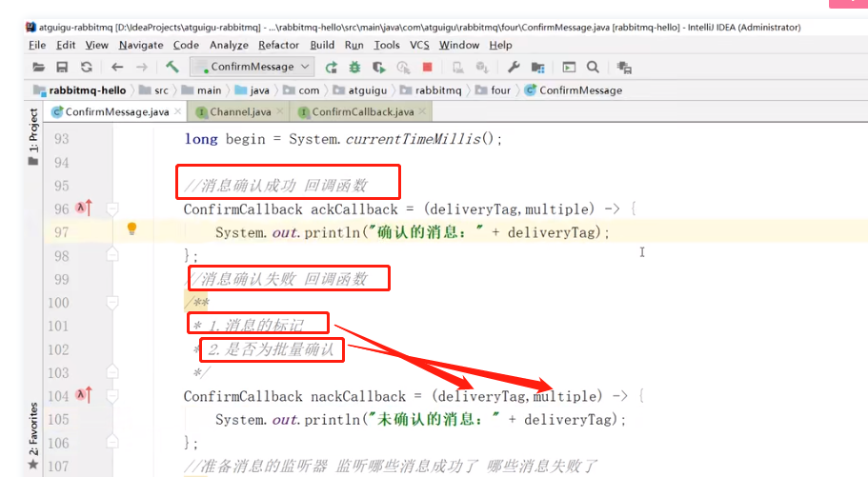Close the ConfirmMessage.java tab
This screenshot has width=868, height=477.
tap(177, 111)
